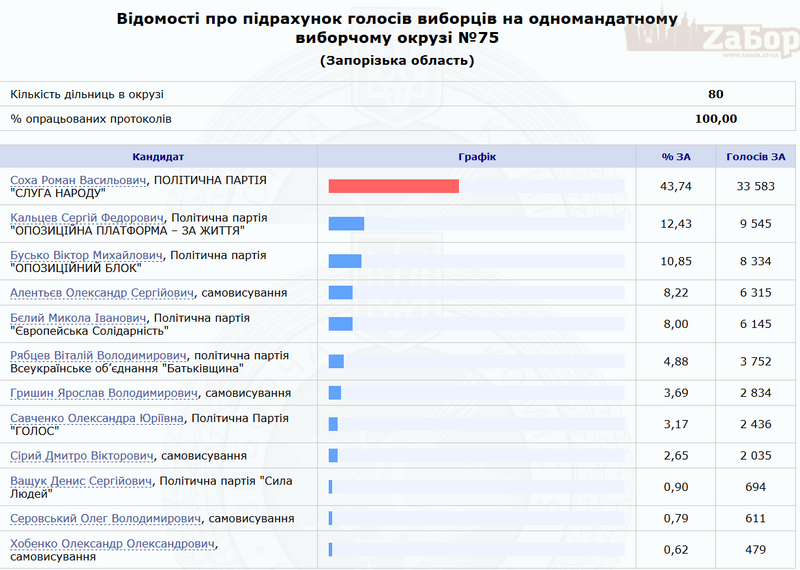Open Гришин Ярослав Володимирович link
This screenshot has width=800, height=570.
point(104,393)
